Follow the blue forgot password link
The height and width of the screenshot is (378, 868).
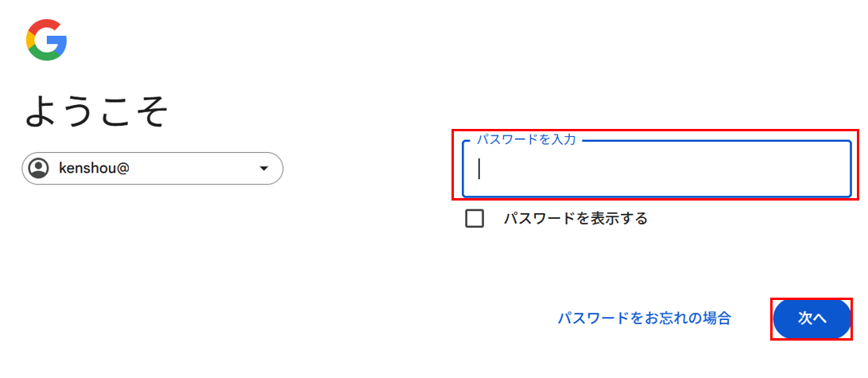(645, 318)
